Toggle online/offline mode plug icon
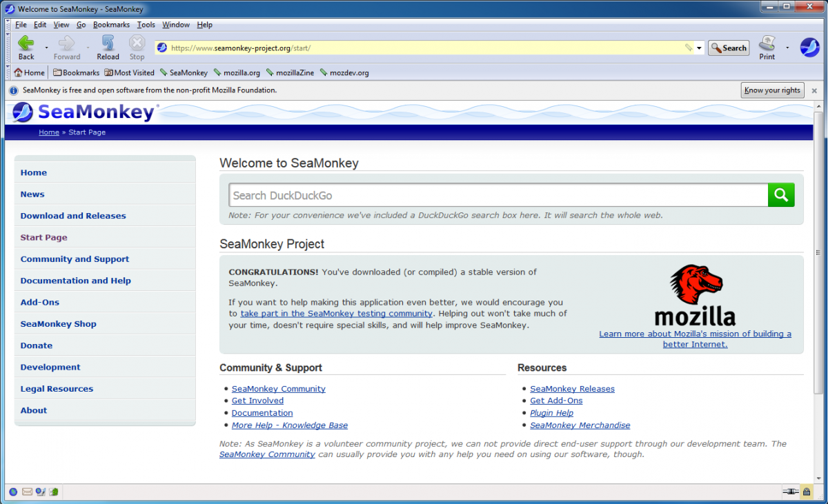This screenshot has width=828, height=504. (790, 492)
